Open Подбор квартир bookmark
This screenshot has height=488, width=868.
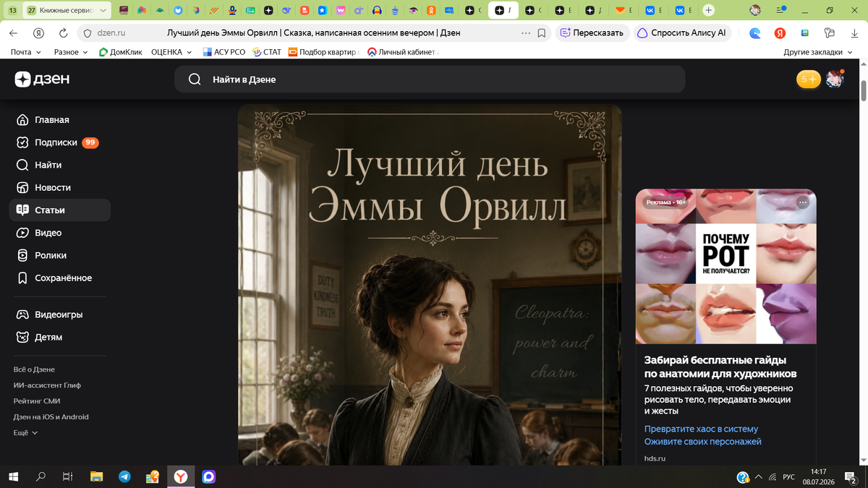(324, 52)
